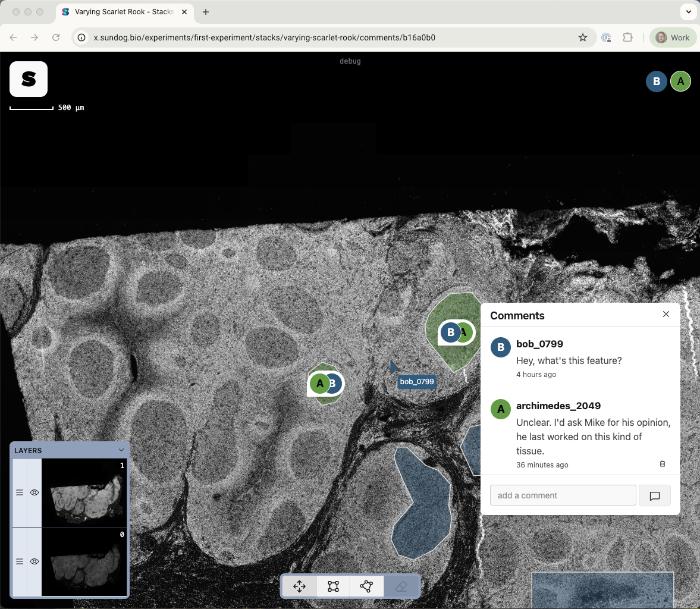
Task: Open a new browser tab
Action: 206,12
